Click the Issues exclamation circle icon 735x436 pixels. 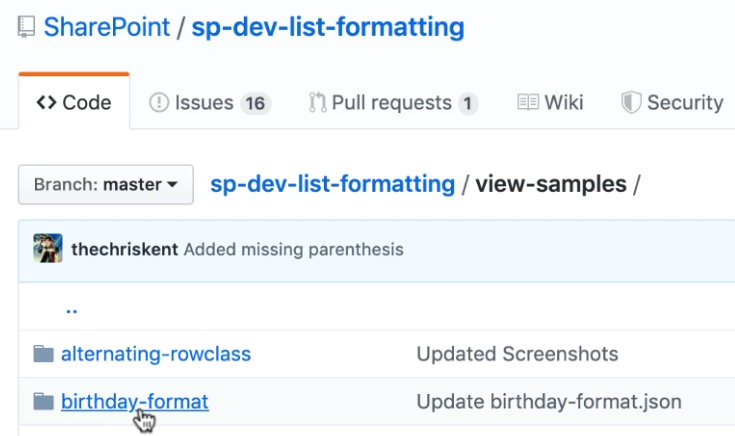(159, 102)
